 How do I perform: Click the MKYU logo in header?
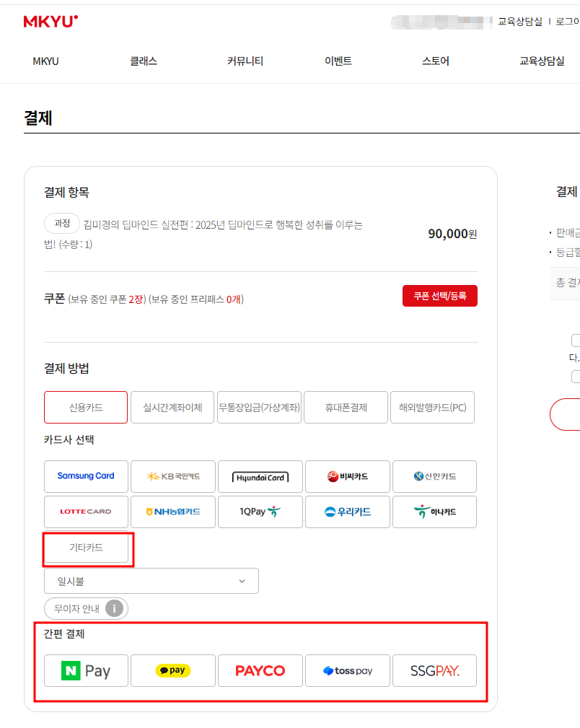click(50, 22)
